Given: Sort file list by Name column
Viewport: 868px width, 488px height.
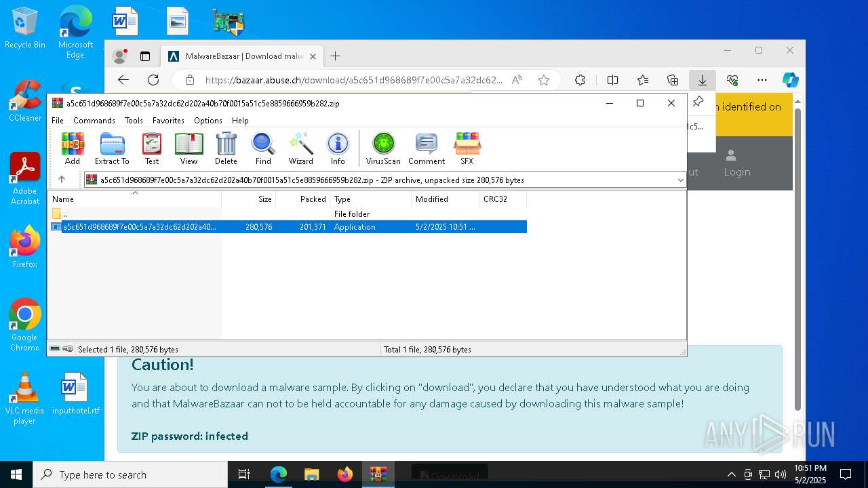Looking at the screenshot, I should click(x=134, y=199).
